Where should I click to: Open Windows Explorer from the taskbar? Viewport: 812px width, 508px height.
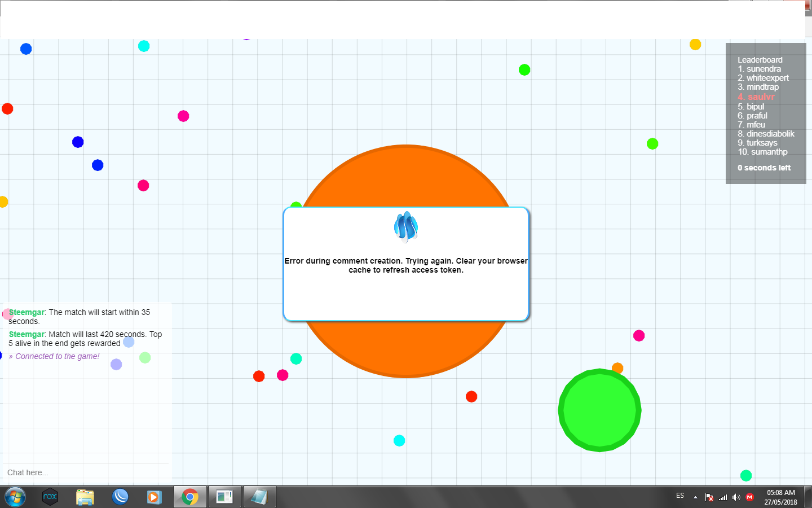tap(85, 497)
